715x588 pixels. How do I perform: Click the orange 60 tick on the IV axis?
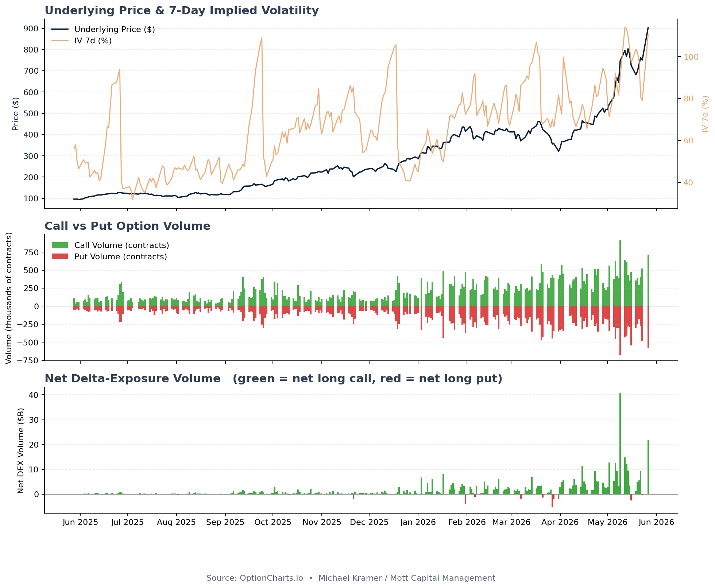[688, 141]
